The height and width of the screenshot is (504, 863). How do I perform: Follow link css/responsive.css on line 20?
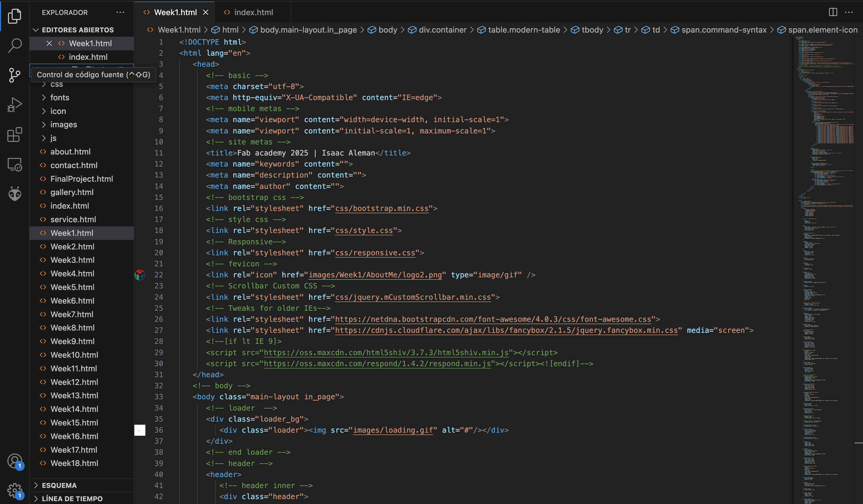(375, 253)
